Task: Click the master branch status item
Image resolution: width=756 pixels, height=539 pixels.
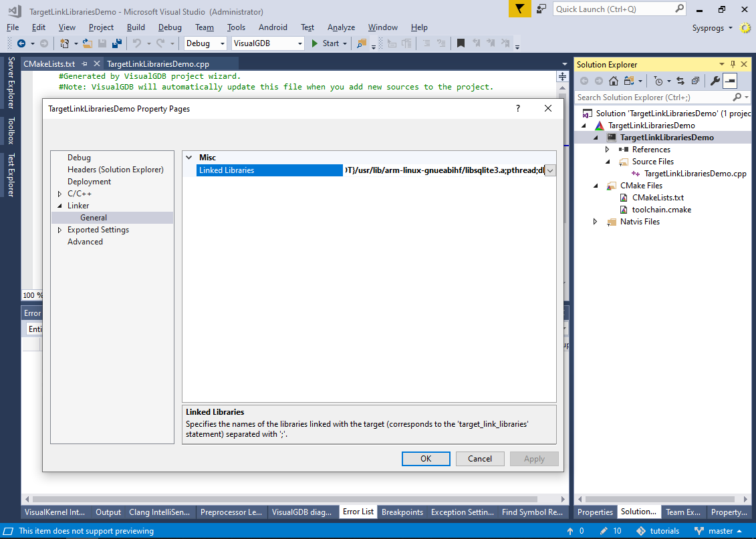Action: [x=718, y=531]
